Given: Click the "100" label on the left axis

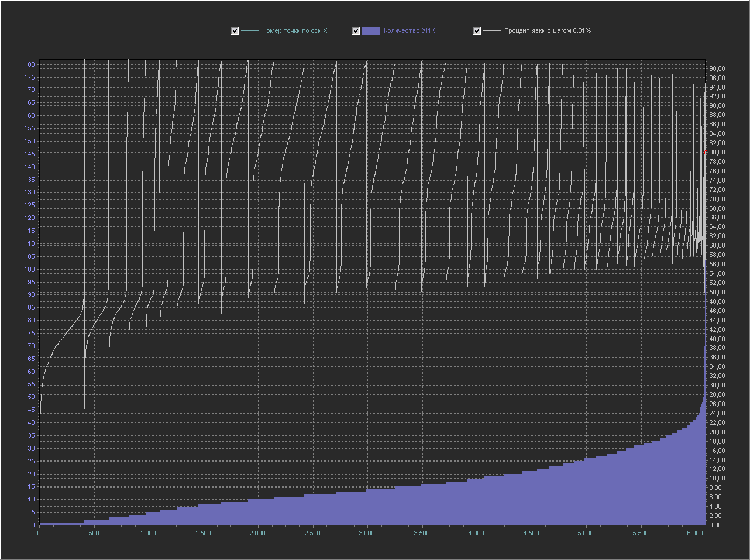Looking at the screenshot, I should coord(29,269).
